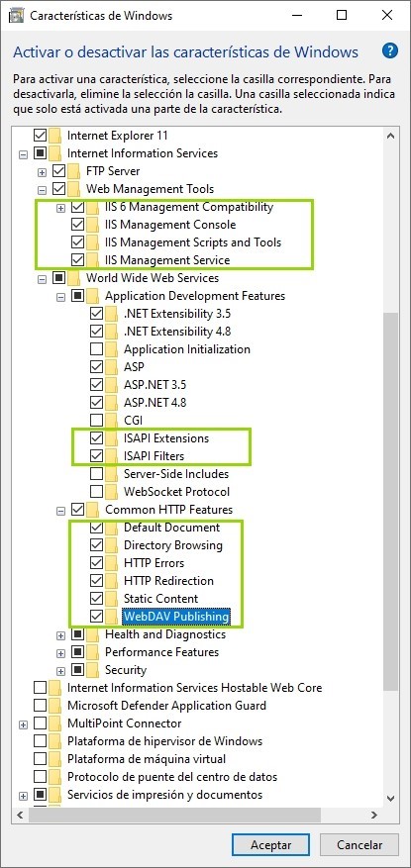Click the vertical scrollbar down arrow
411x868 pixels.
coord(390,798)
